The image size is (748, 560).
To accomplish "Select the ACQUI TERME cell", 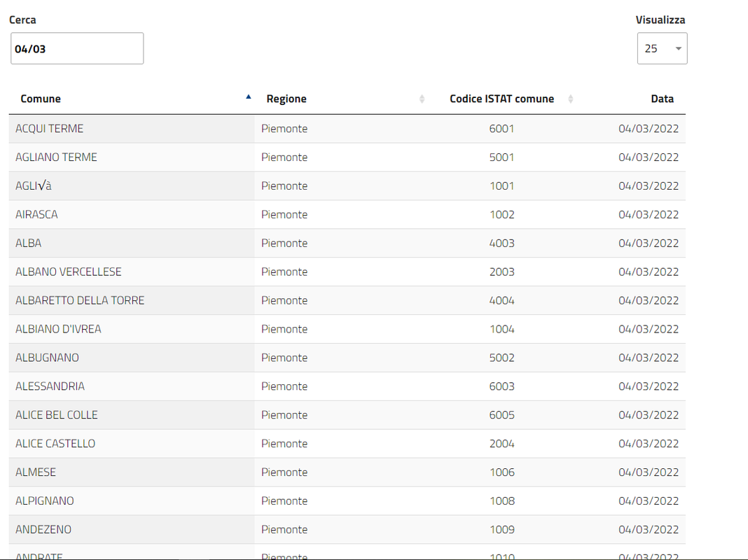I will (132, 129).
